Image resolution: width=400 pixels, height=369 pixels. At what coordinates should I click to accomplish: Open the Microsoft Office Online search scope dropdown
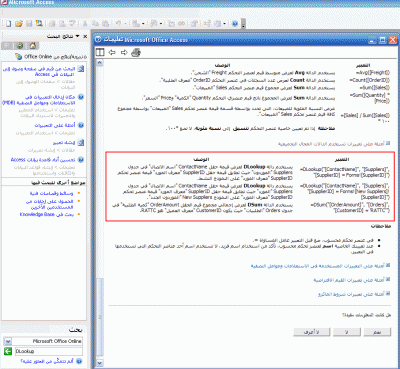(8, 341)
